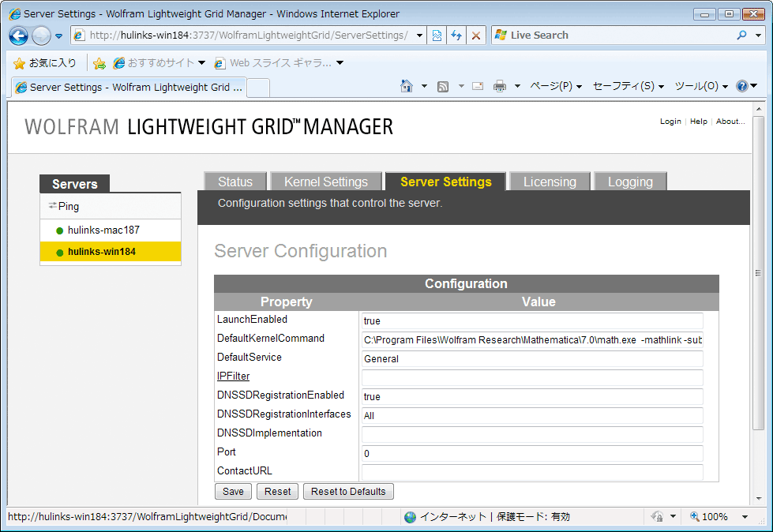Viewport: 773px width, 532px height.
Task: Click the IPFilter value field
Action: [532, 378]
